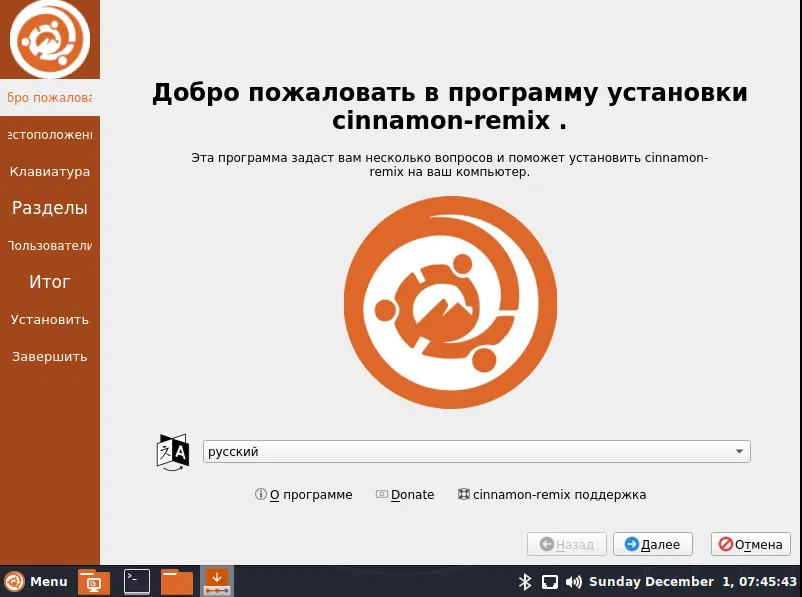The image size is (802, 597).
Task: Expand the language list arrow
Action: (x=739, y=452)
